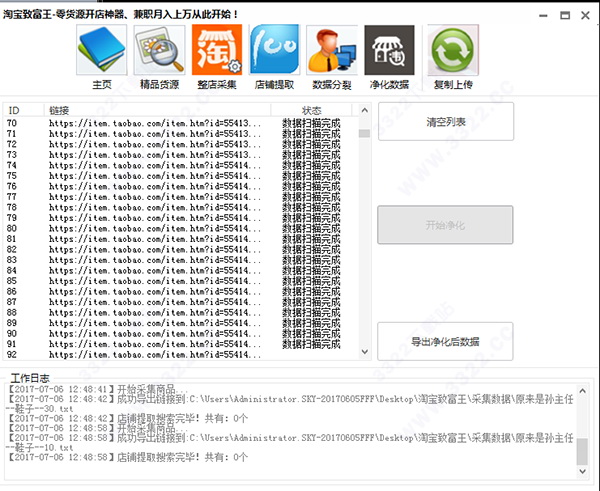Select row with ID 71
The image size is (600, 491).
pos(181,134)
